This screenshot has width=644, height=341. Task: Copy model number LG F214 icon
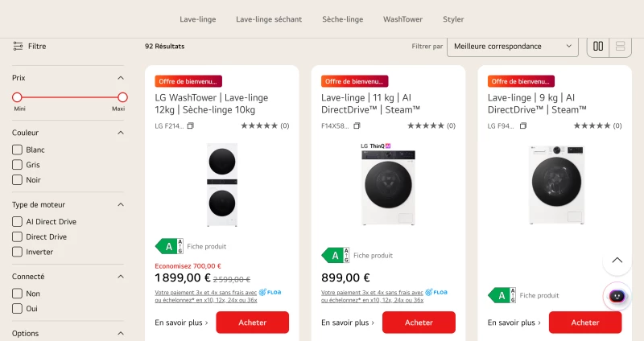pyautogui.click(x=190, y=126)
